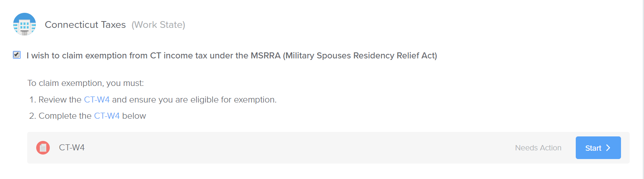Click the (Work State) label

(x=158, y=24)
